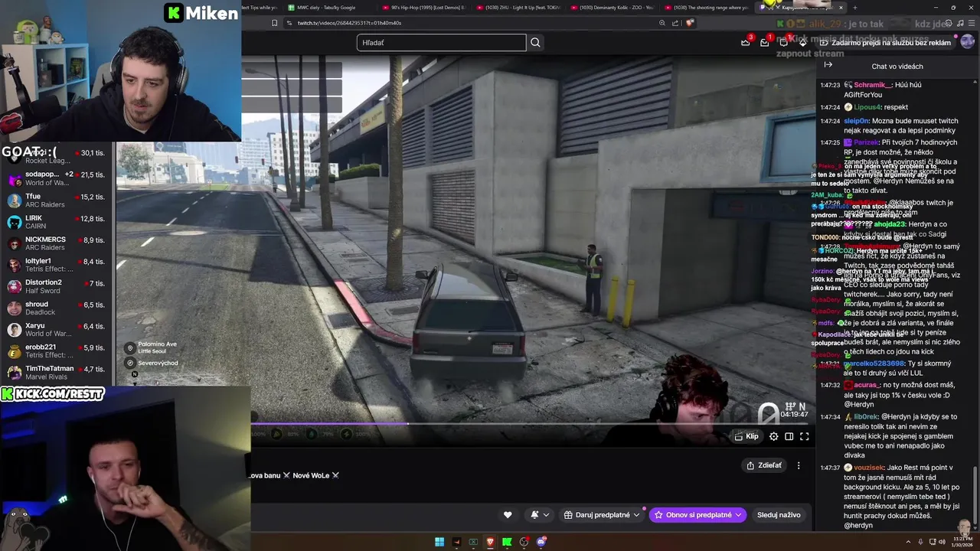
Task: Click the bookmark icon in address bar
Action: (x=274, y=23)
